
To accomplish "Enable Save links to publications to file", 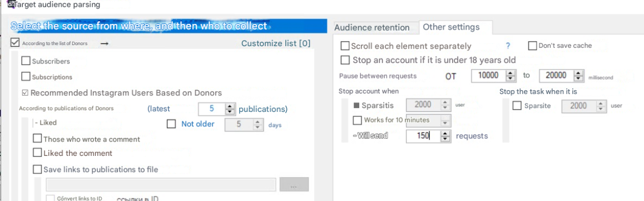I will [x=37, y=169].
